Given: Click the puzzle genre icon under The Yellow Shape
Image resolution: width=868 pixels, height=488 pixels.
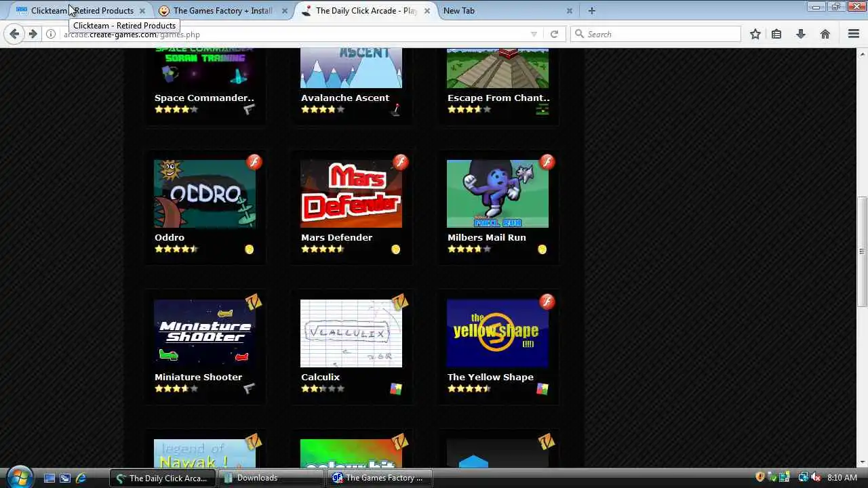Looking at the screenshot, I should pos(542,389).
